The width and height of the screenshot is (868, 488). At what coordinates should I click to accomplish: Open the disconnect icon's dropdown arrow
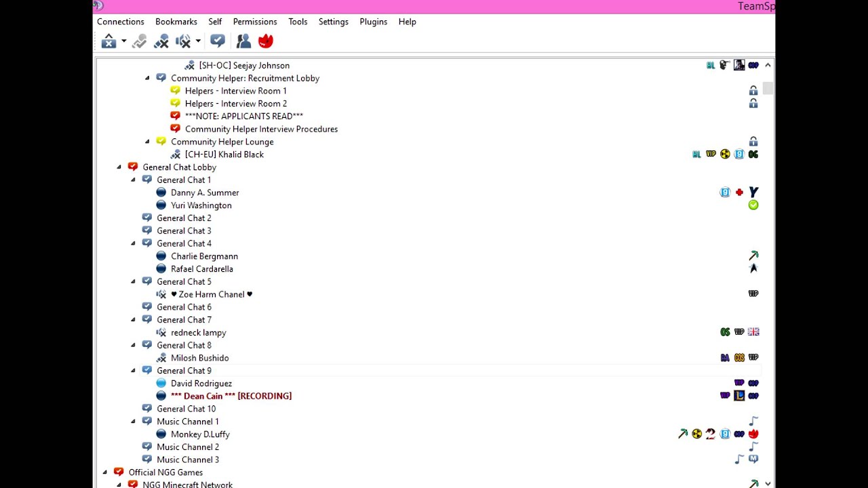[x=123, y=41]
